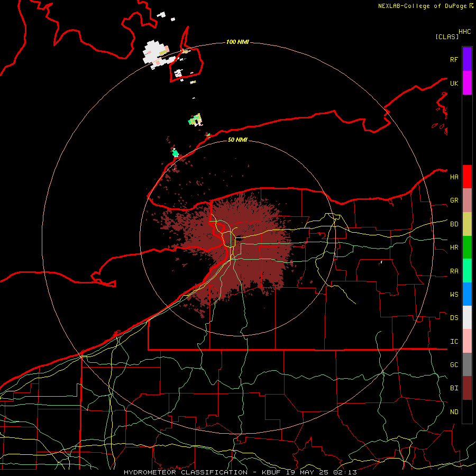The image size is (476, 476).
Task: Click the purple RF color swatch in legend
Action: [467, 59]
